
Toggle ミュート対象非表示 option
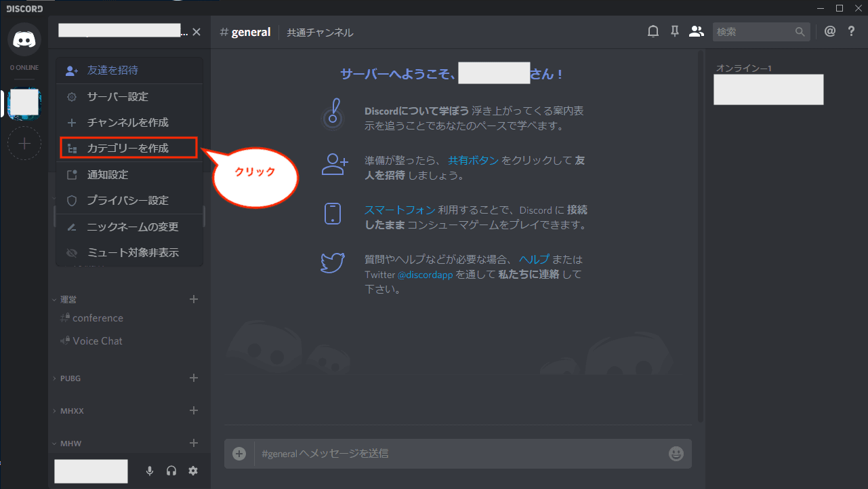[x=129, y=253]
